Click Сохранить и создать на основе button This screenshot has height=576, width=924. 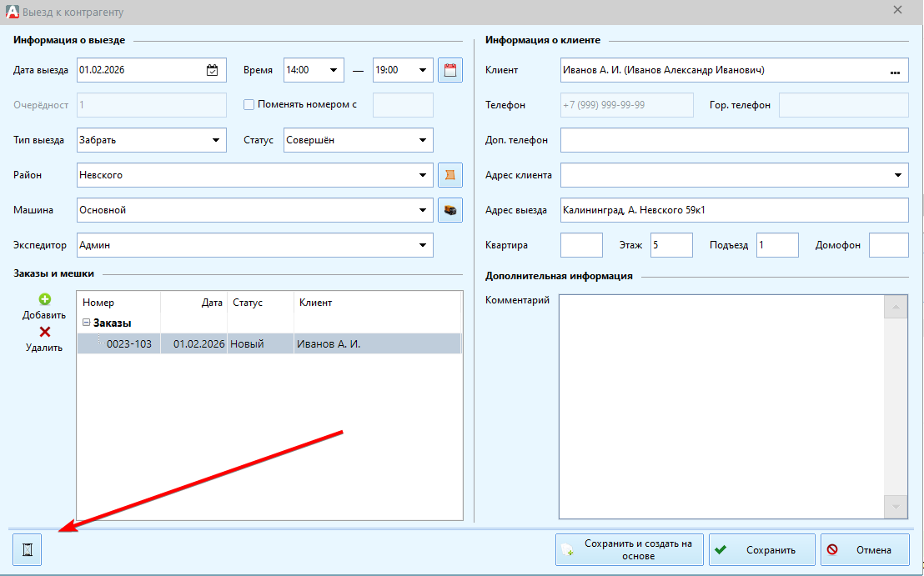click(x=630, y=549)
